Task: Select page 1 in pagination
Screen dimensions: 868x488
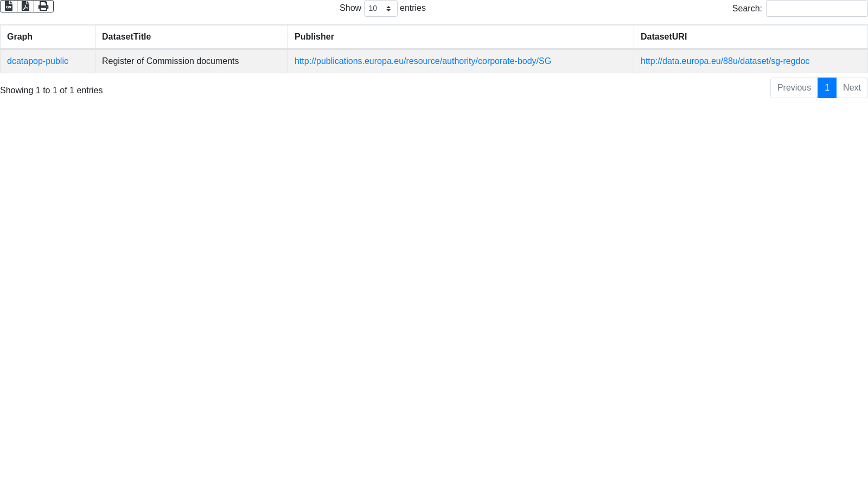Action: click(x=827, y=88)
